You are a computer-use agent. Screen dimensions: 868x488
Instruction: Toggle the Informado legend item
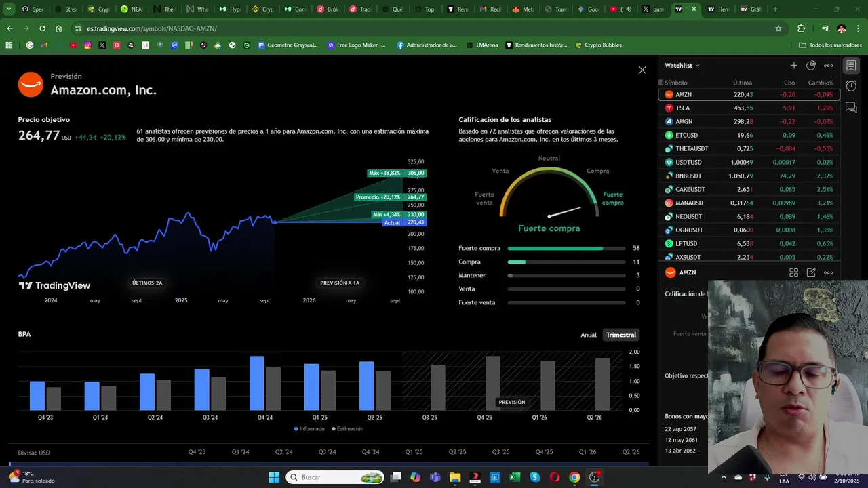click(309, 428)
